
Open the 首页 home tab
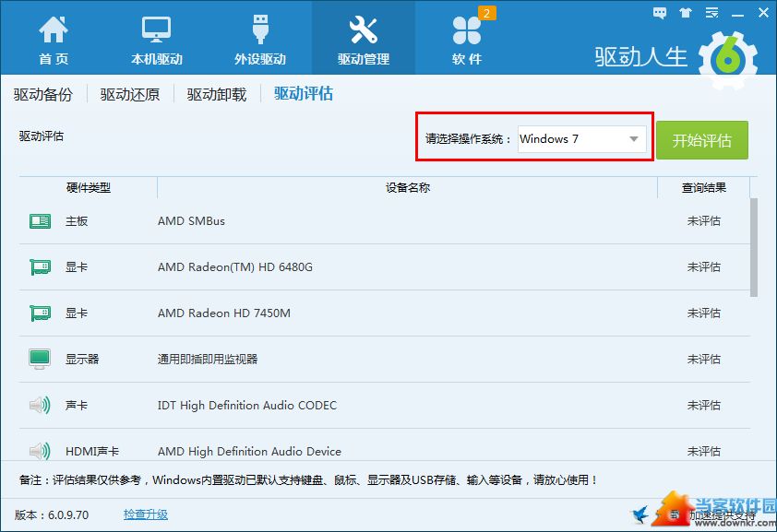[x=54, y=40]
